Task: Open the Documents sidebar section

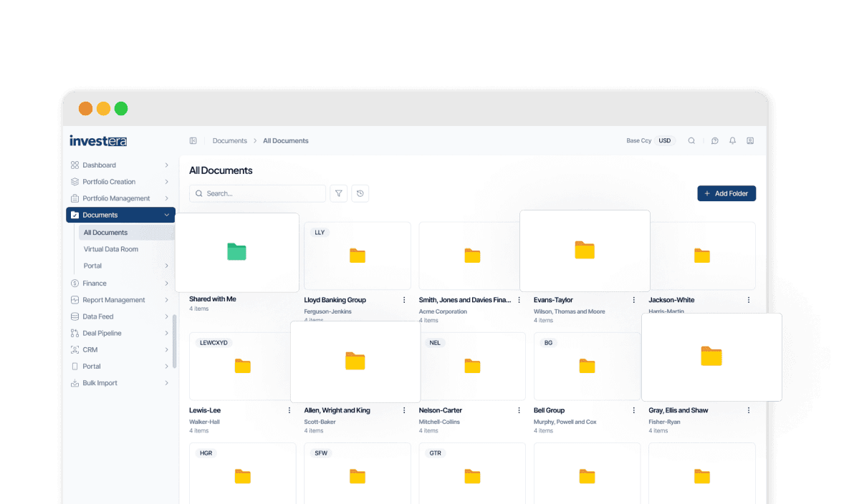Action: (x=120, y=215)
